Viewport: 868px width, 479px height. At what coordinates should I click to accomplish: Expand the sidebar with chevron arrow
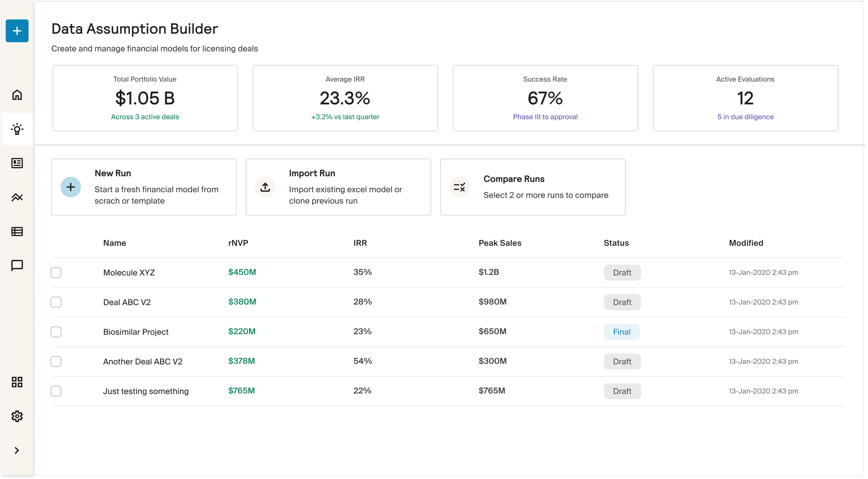(17, 451)
